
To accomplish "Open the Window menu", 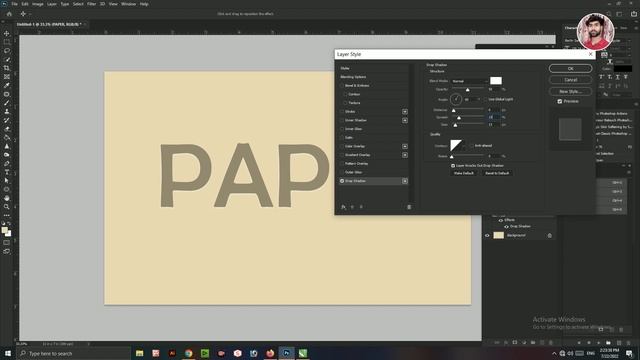I will (128, 4).
